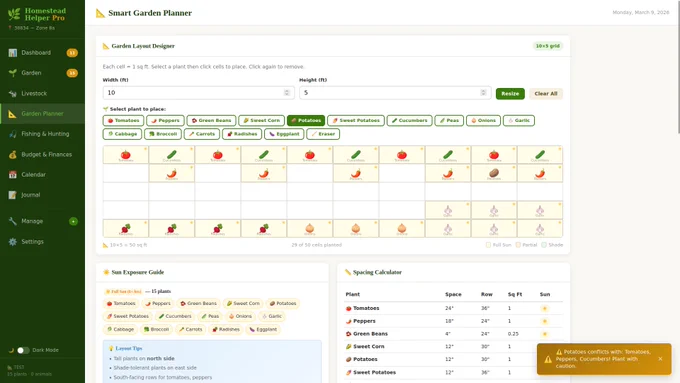Click the sun icon in Peppers row
Image resolution: width=680 pixels, height=383 pixels.
[x=545, y=321]
